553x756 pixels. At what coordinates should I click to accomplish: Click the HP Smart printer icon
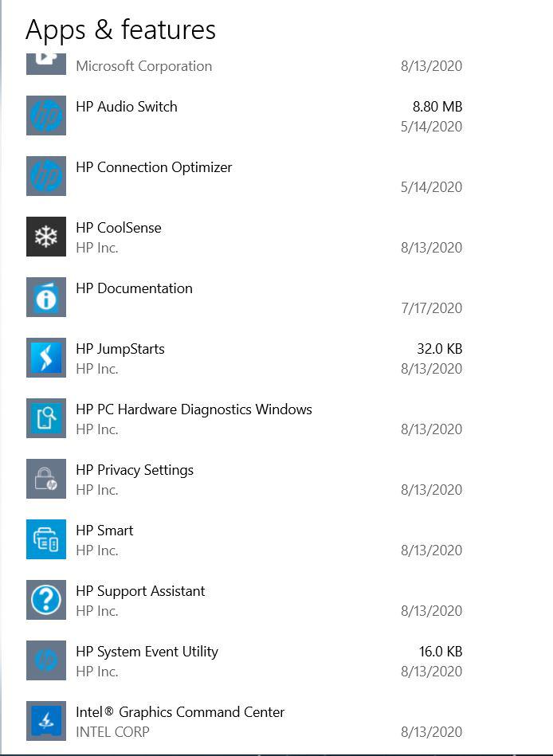coord(45,539)
